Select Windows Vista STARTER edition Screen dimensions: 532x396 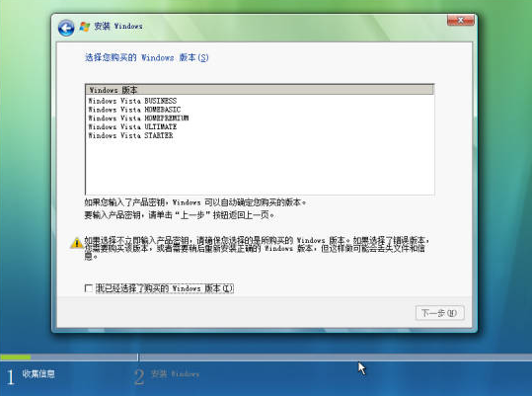click(x=130, y=135)
